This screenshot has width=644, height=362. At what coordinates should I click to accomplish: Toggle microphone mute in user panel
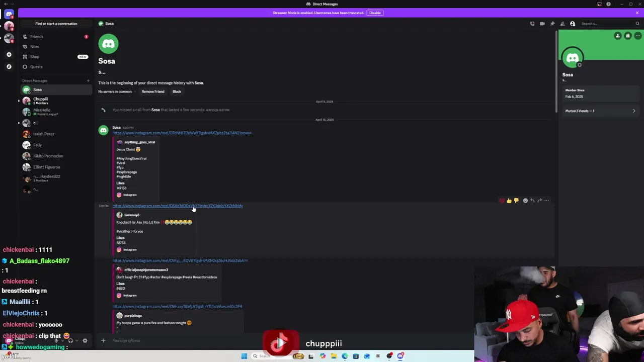57,341
